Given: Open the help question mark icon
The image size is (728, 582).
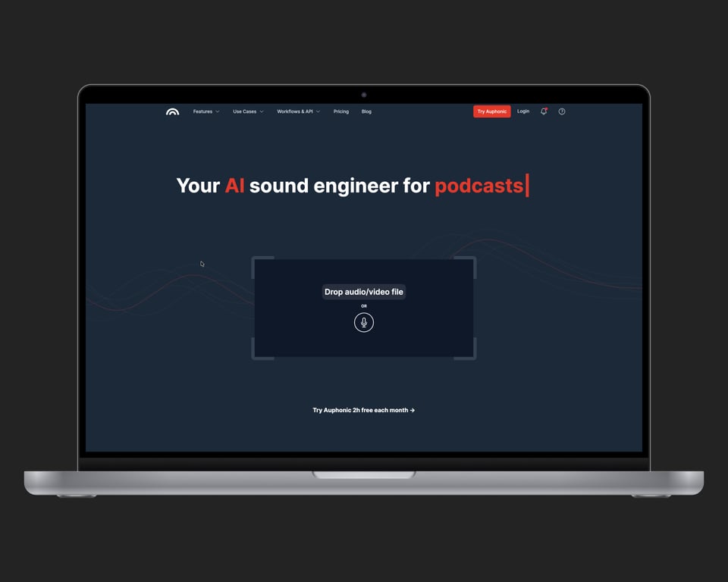Looking at the screenshot, I should coord(562,111).
